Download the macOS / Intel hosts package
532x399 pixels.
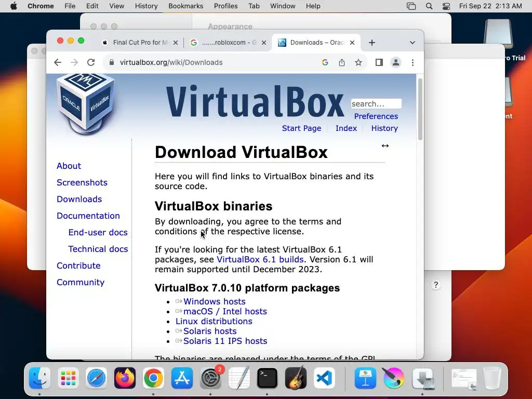225,312
